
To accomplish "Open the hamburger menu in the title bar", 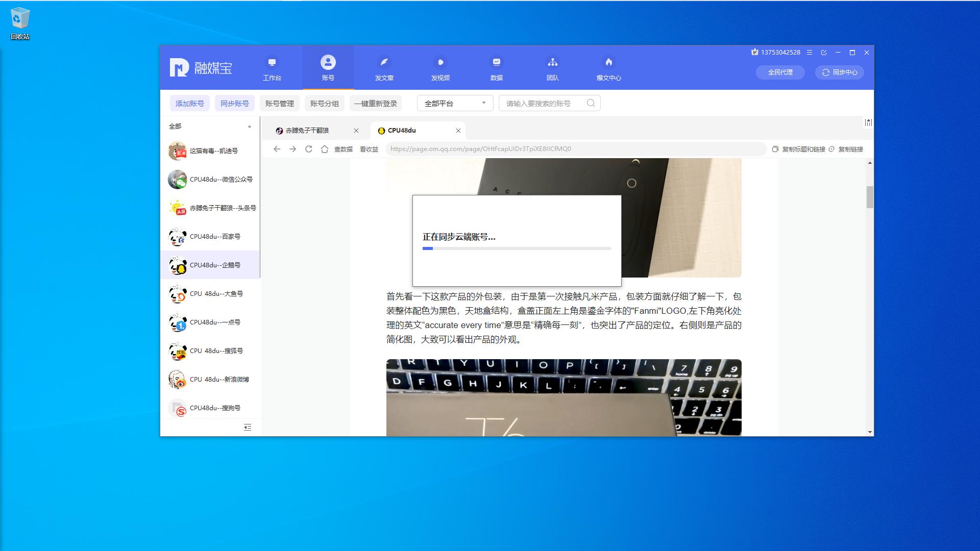I will point(810,53).
